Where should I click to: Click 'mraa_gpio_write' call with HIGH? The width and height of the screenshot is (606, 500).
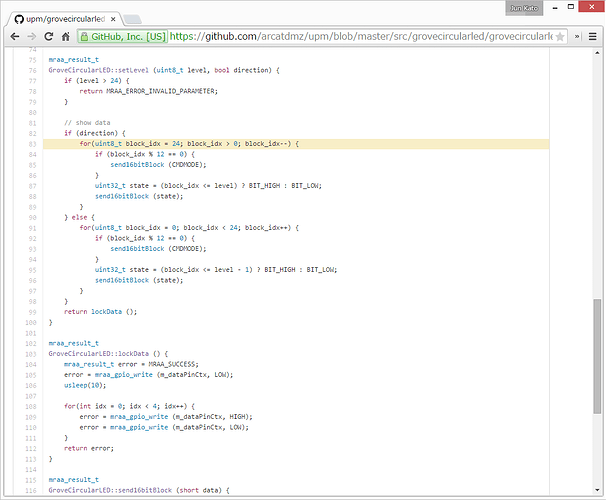pyautogui.click(x=139, y=417)
